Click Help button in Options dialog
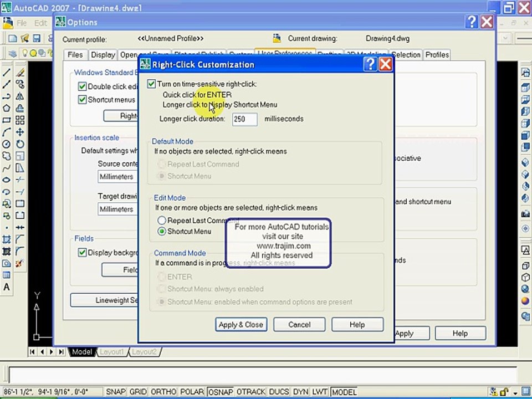 tap(460, 333)
